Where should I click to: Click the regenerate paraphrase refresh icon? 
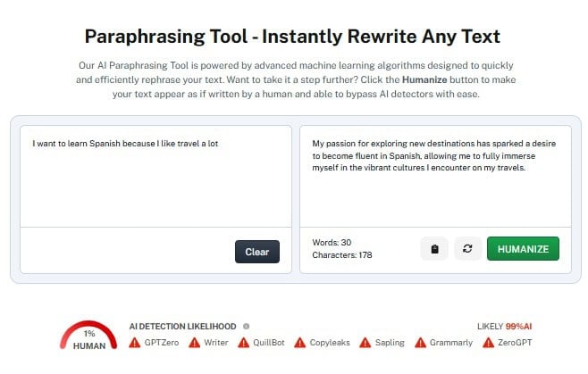point(466,249)
